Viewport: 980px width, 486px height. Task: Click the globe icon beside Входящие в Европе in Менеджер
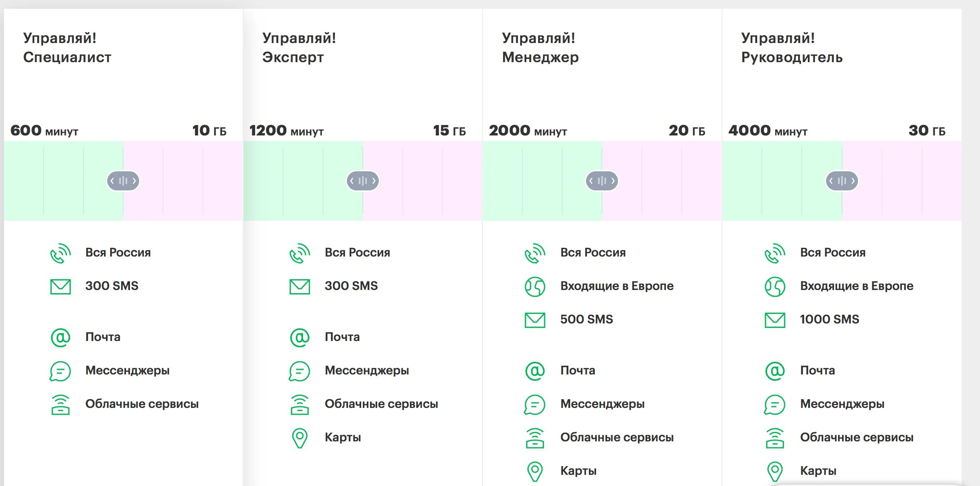coord(535,287)
